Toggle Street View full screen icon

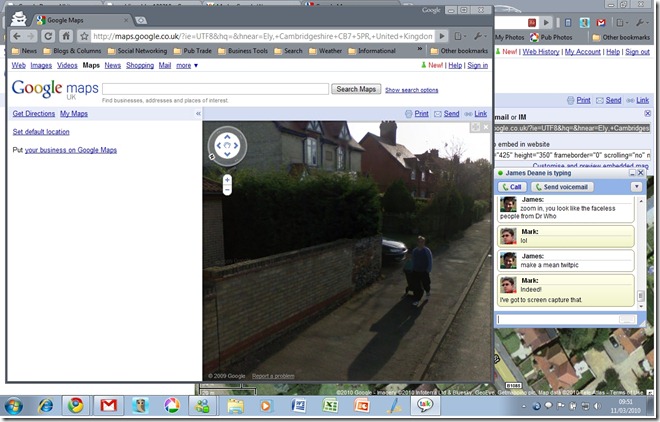(475, 127)
